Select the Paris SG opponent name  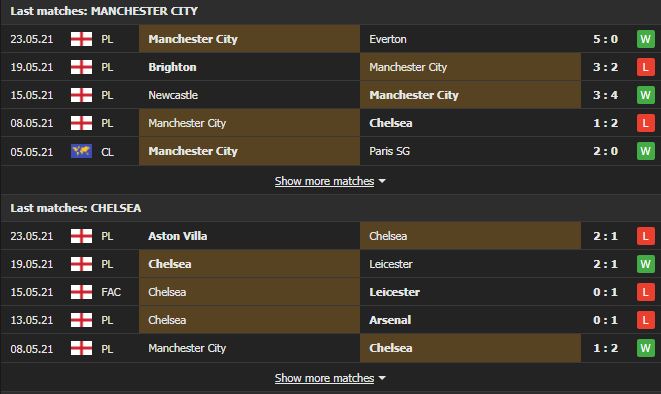[x=390, y=151]
